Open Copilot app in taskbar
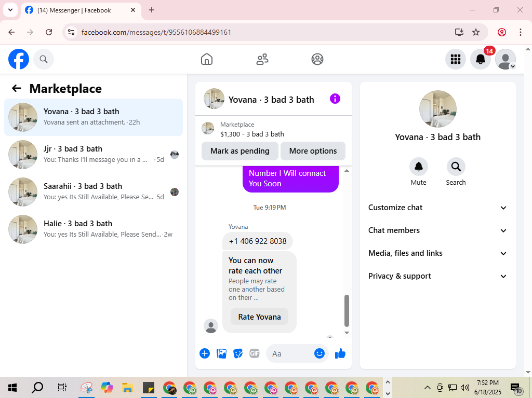The image size is (532, 398). pos(107,388)
